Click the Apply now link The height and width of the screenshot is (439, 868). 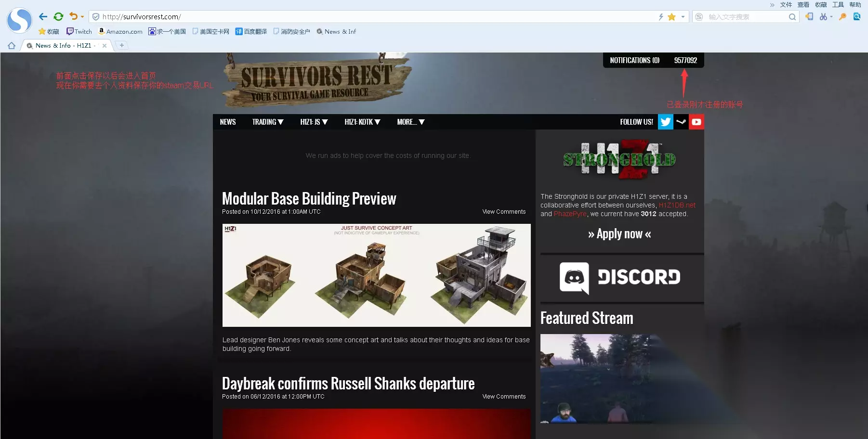tap(619, 234)
